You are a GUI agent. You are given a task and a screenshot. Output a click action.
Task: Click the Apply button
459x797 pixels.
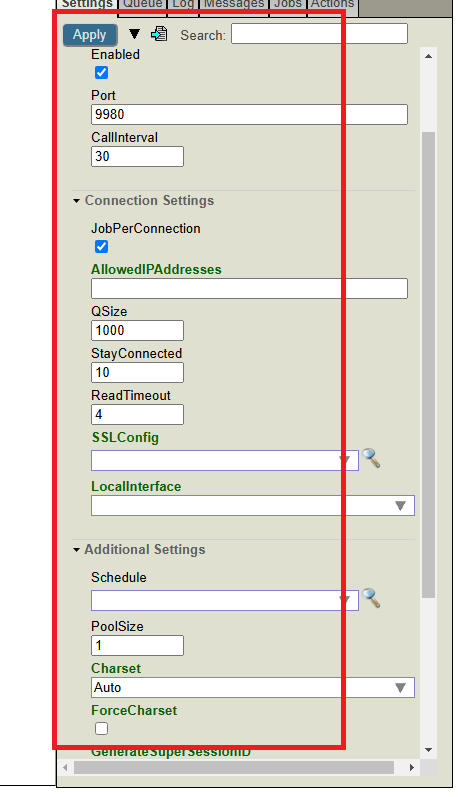[90, 35]
